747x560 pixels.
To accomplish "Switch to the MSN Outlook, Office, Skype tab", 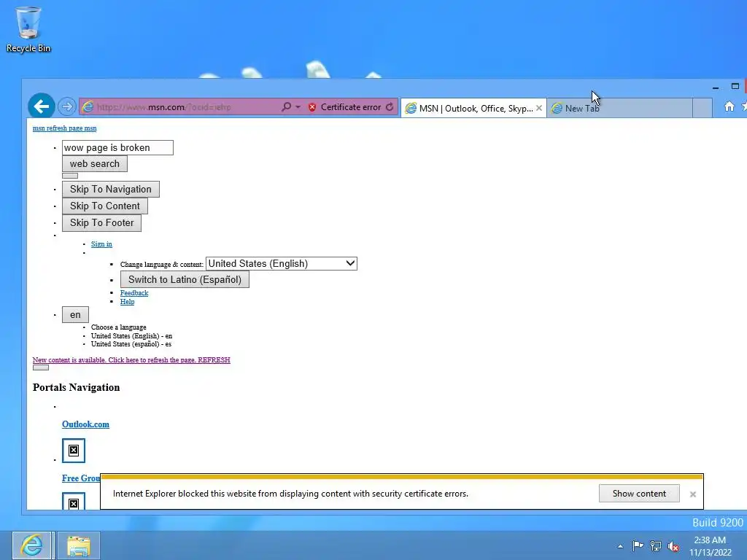I will tap(473, 108).
